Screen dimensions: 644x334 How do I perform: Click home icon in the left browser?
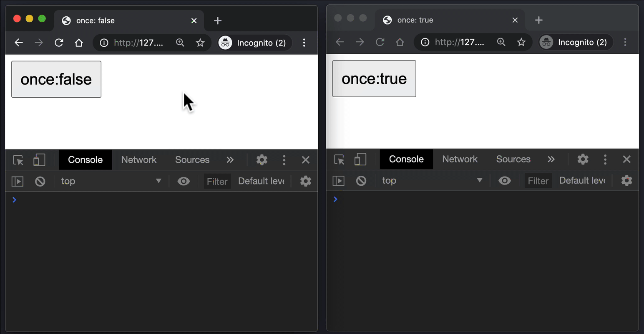79,43
